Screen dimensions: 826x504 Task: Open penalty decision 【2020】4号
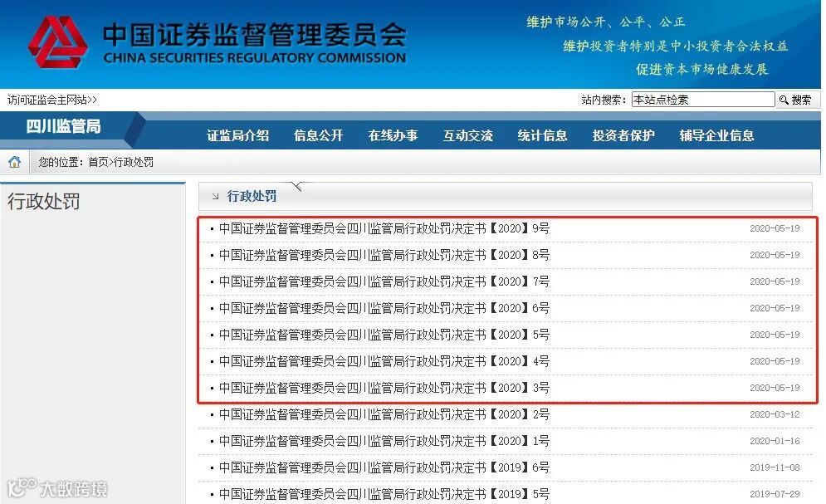point(384,361)
